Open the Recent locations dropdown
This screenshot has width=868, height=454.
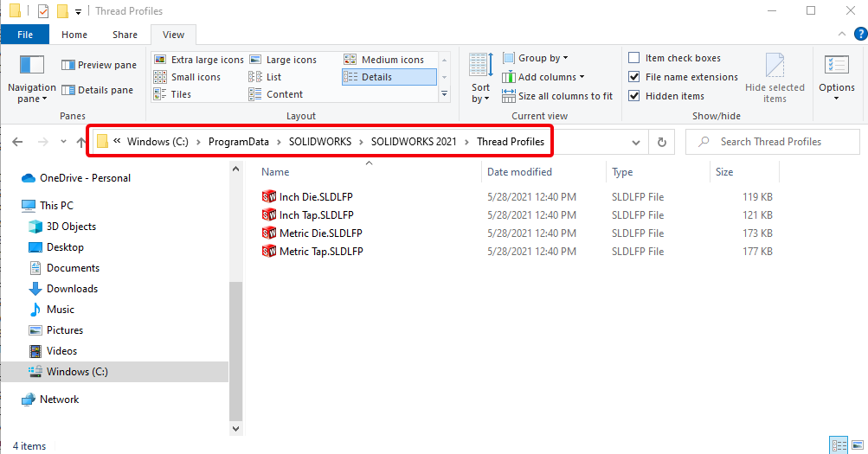(64, 142)
